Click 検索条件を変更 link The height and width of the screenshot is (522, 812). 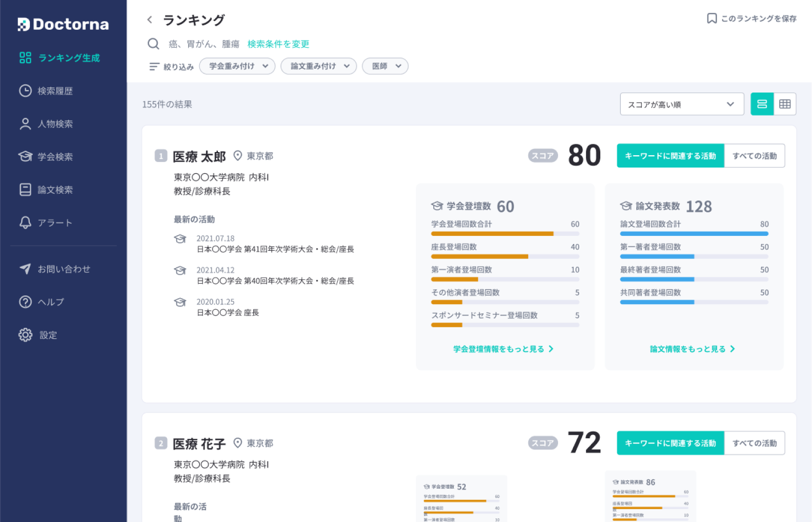pyautogui.click(x=278, y=44)
